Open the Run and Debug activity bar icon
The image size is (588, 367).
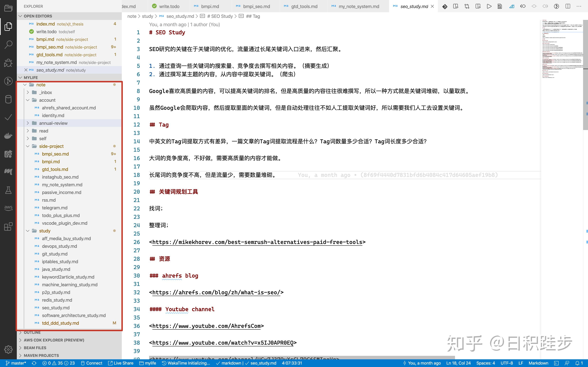[8, 63]
